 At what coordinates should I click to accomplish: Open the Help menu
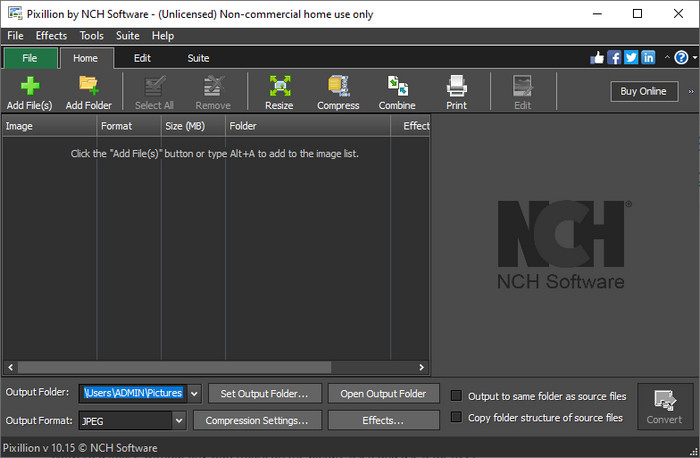162,36
